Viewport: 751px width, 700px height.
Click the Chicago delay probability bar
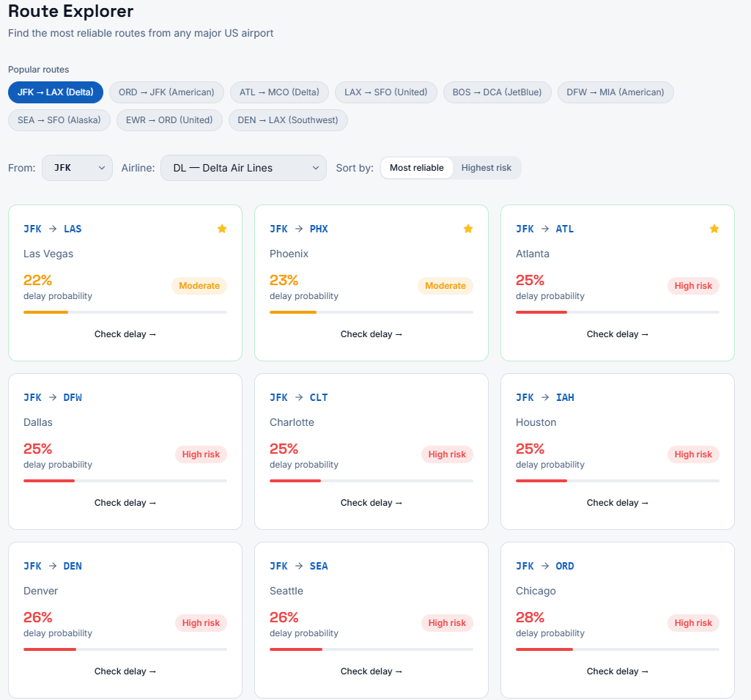(x=618, y=649)
